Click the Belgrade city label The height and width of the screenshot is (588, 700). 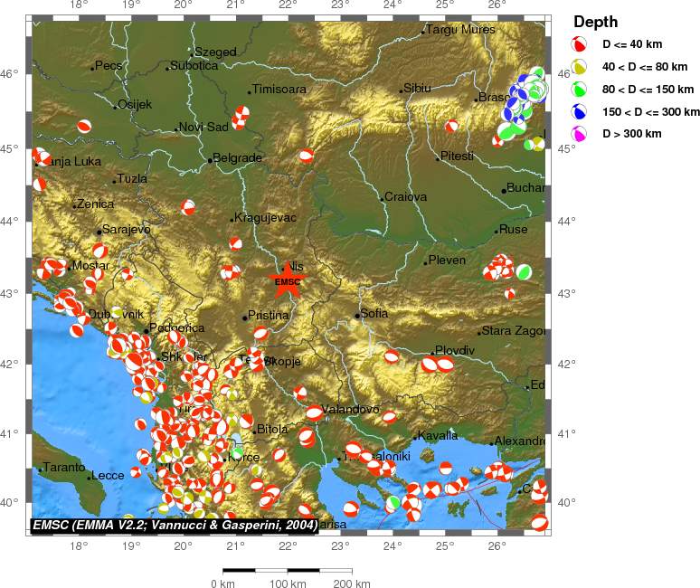tap(238, 158)
